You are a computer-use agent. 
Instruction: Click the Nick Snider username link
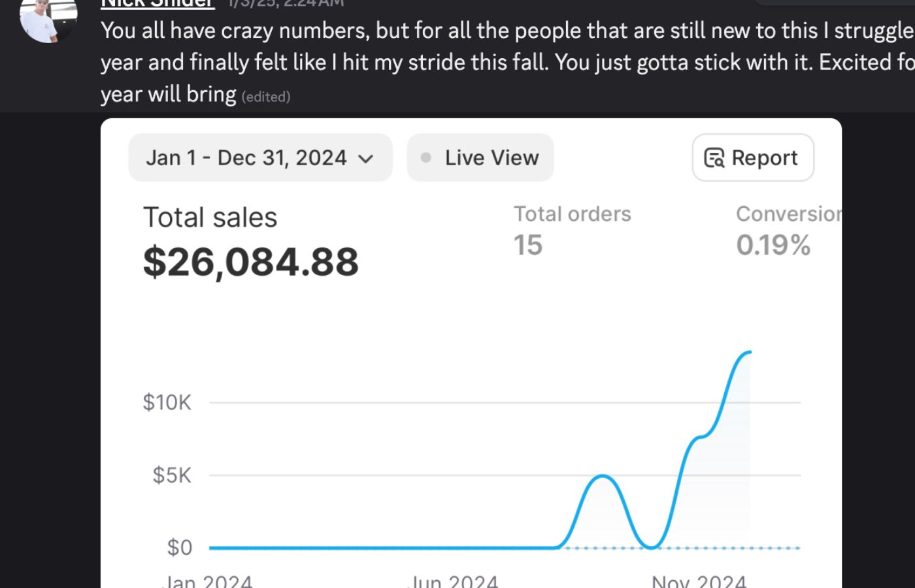(x=158, y=3)
